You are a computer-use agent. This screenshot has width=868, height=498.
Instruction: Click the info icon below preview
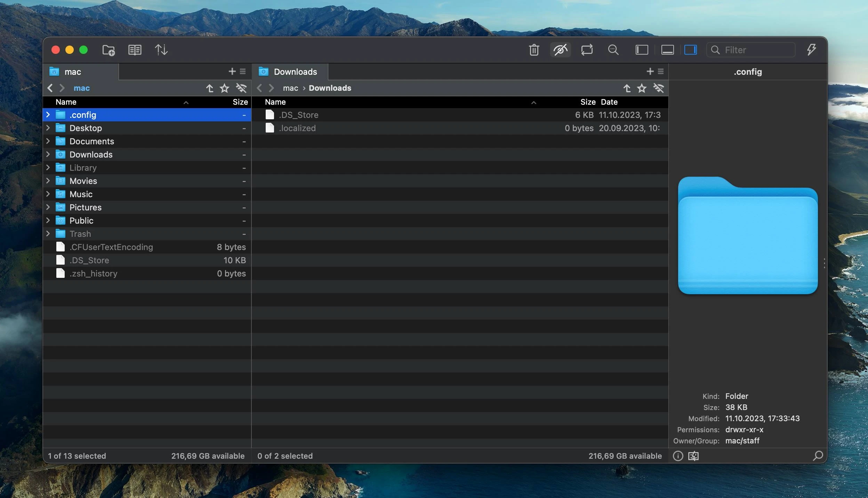(678, 456)
